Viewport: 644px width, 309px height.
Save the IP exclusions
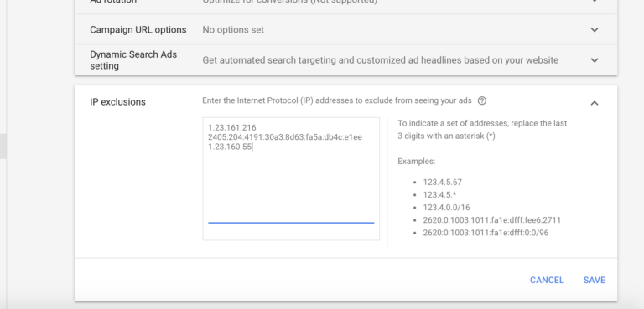pyautogui.click(x=595, y=280)
